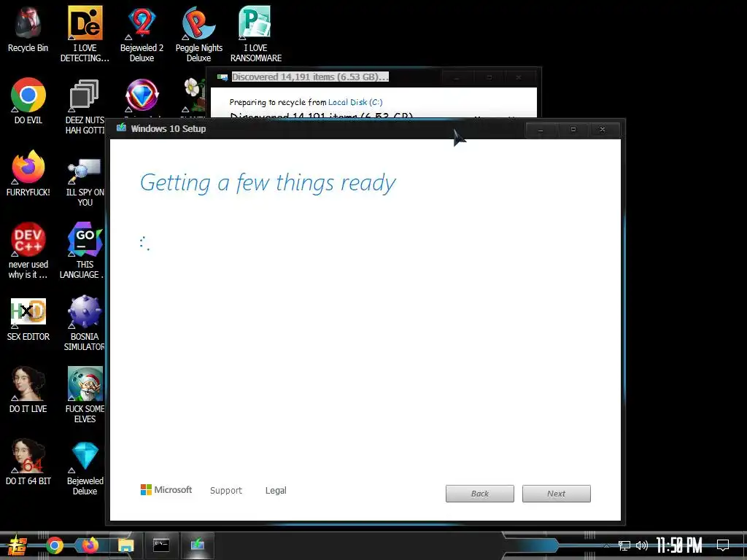Click the Windows 10 Setup taskbar icon
The height and width of the screenshot is (560, 747).
pyautogui.click(x=197, y=545)
